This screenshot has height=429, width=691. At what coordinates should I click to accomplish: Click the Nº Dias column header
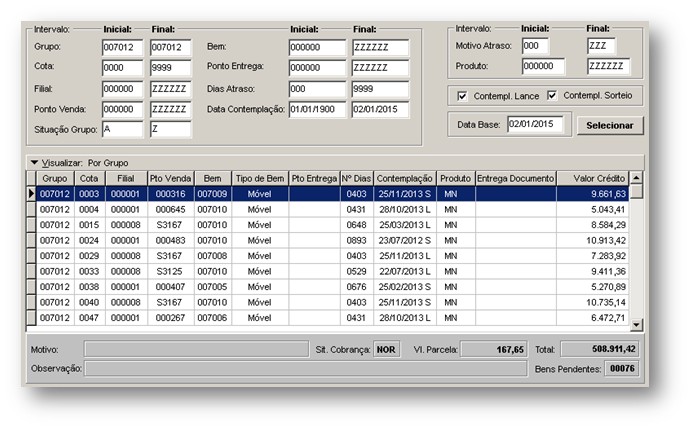pos(357,179)
